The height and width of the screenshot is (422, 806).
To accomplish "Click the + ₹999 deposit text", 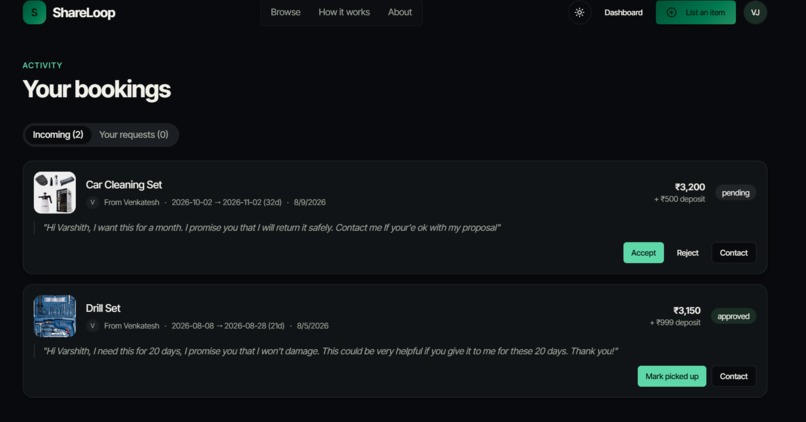I will [x=675, y=322].
